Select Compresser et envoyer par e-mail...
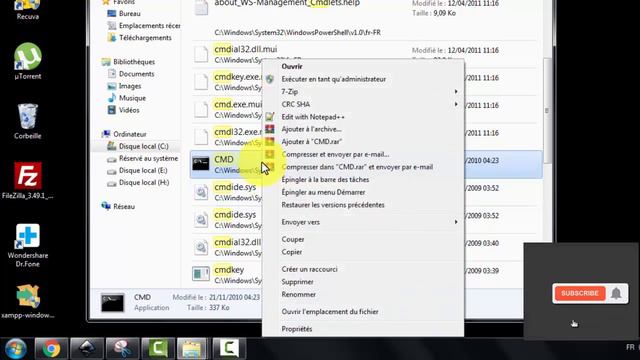The image size is (640, 360). (336, 155)
